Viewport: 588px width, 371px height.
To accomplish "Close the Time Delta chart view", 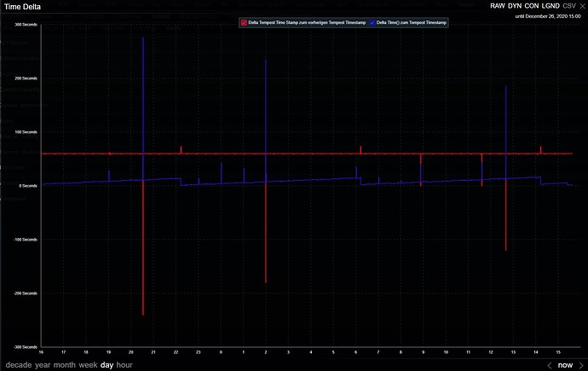I will point(582,6).
